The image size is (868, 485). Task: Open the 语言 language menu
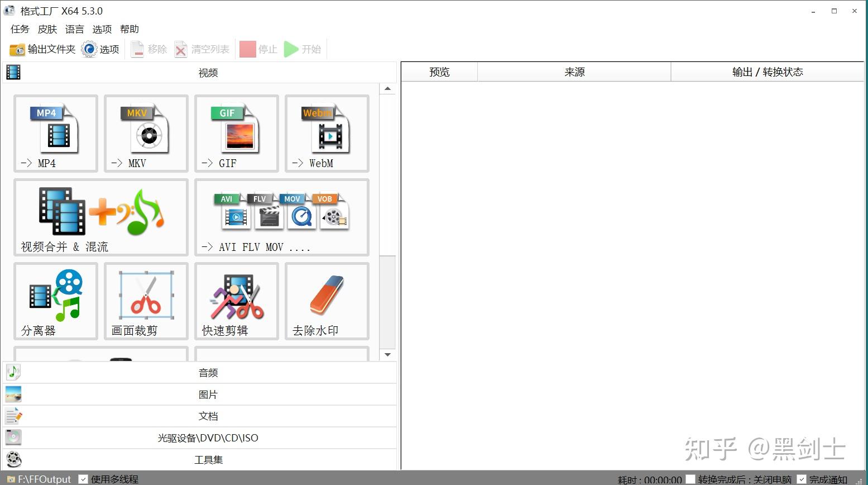point(75,29)
